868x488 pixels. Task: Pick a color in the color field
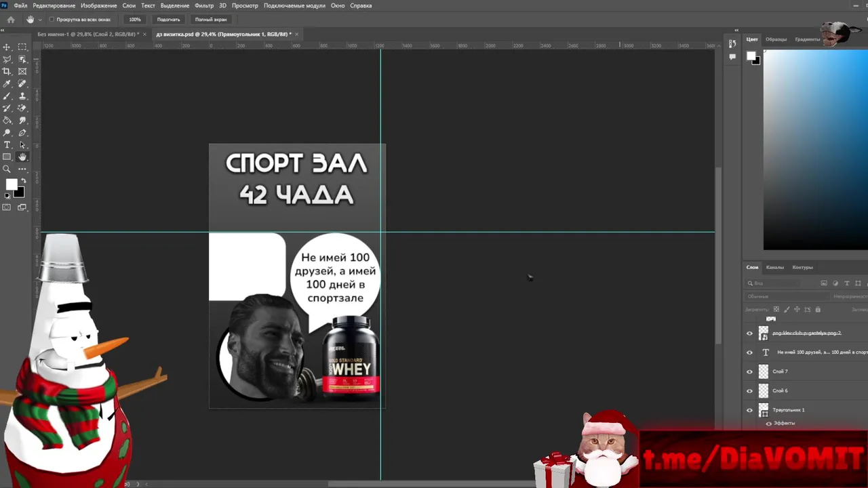click(x=815, y=150)
